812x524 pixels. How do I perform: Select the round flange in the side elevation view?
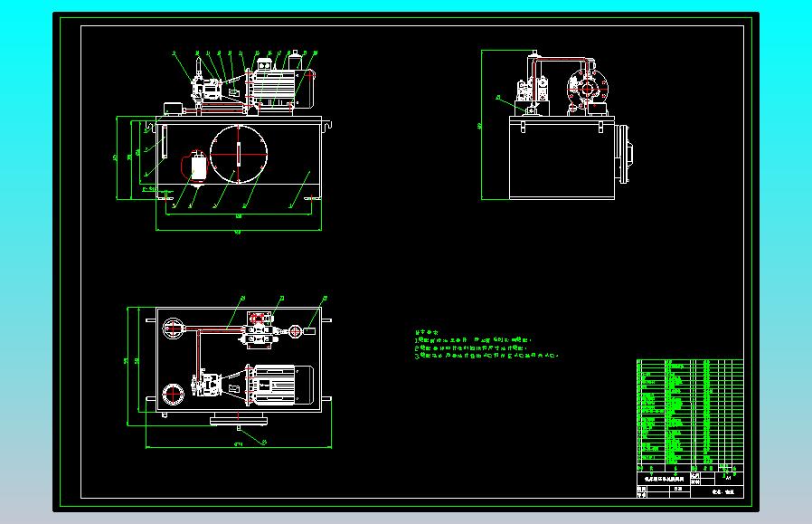587,90
